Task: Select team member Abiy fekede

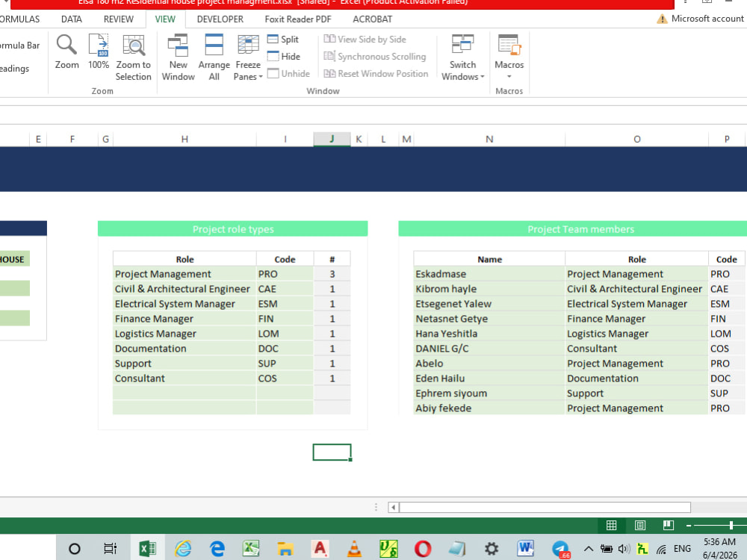Action: click(x=489, y=408)
